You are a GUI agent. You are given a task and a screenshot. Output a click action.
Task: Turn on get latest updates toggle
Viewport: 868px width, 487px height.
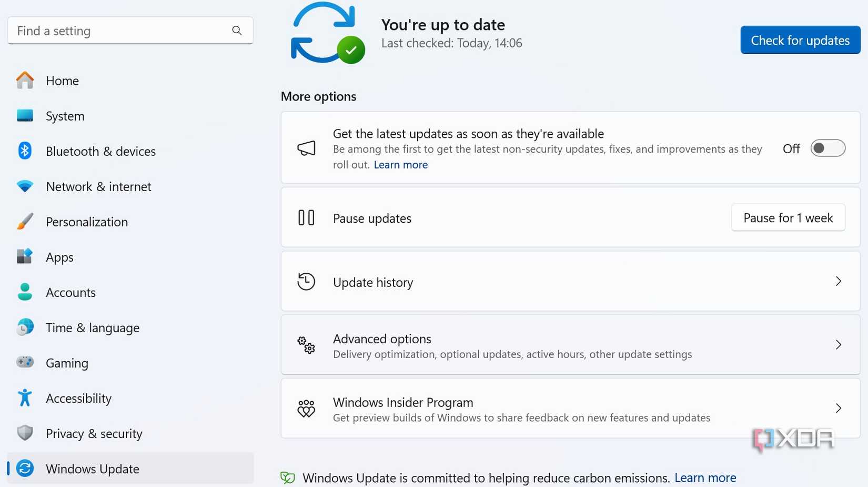coord(827,148)
